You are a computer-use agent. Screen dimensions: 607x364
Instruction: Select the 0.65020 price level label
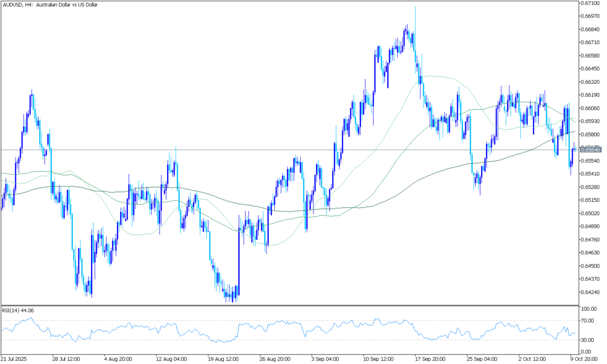[x=591, y=213]
